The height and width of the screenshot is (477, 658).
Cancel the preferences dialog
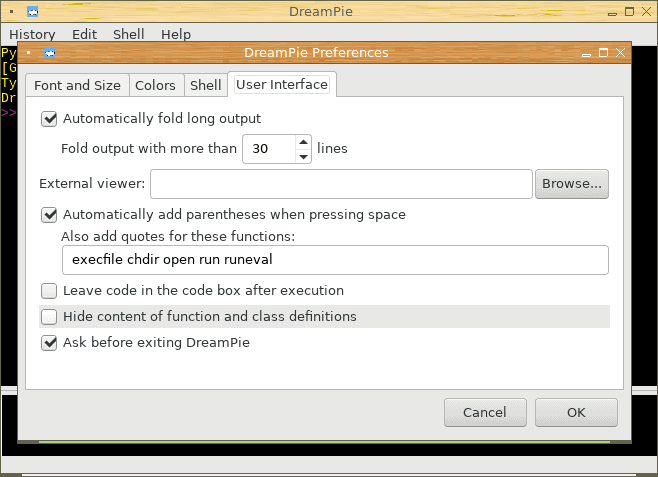coord(485,412)
